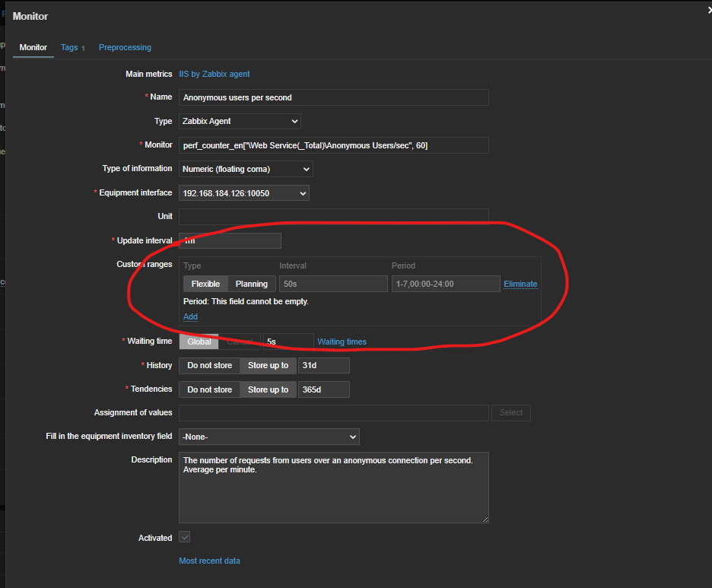
Task: Click the Eliminate link for custom range
Action: pyautogui.click(x=520, y=284)
